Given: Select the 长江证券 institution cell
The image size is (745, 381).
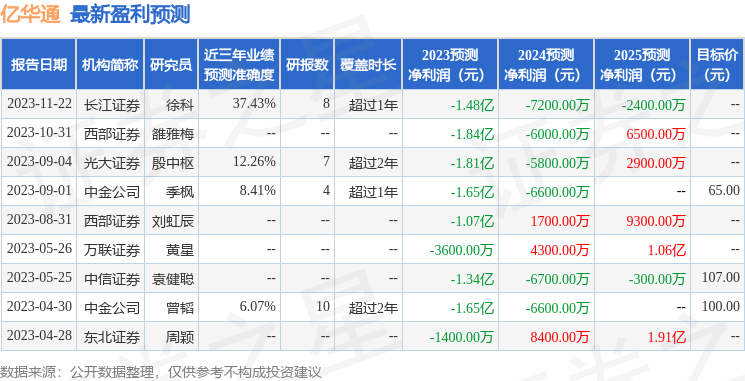Looking at the screenshot, I should click(x=112, y=105).
